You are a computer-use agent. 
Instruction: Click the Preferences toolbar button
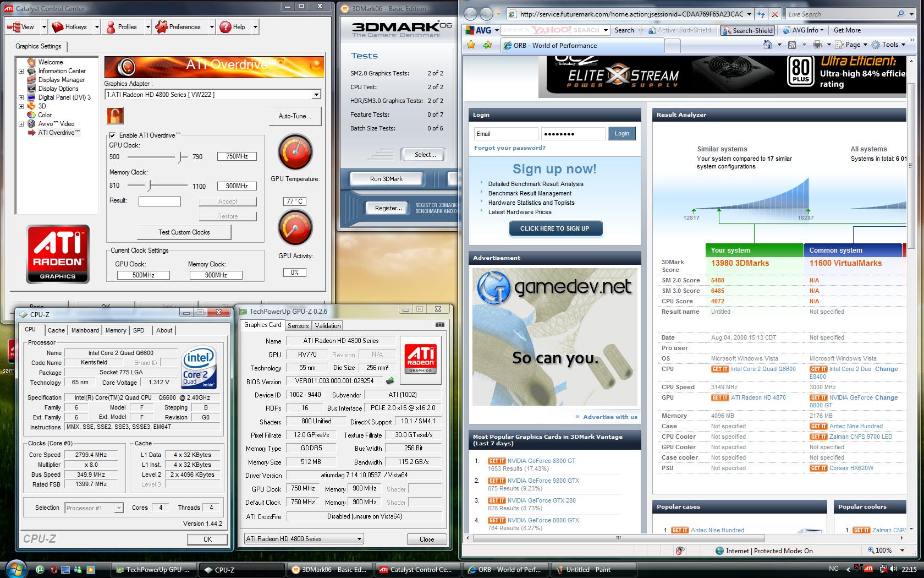pos(178,27)
